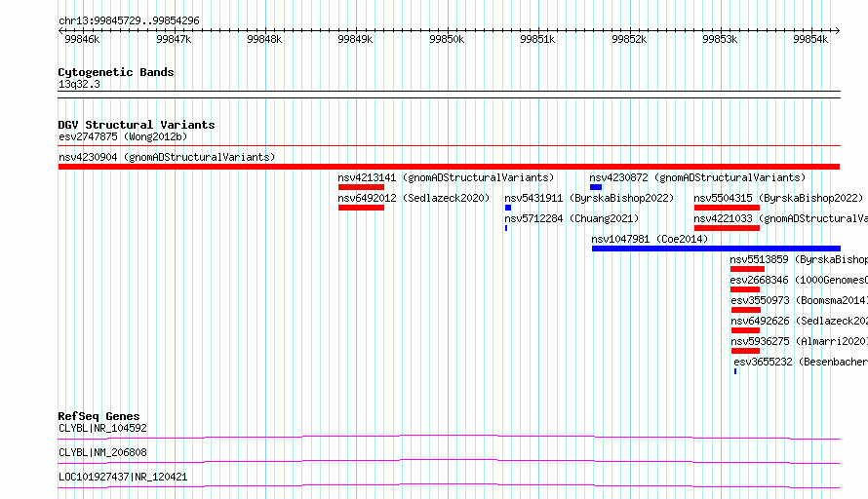Image resolution: width=868 pixels, height=499 pixels.
Task: Select variant nsv4221033 label
Action: click(x=780, y=218)
